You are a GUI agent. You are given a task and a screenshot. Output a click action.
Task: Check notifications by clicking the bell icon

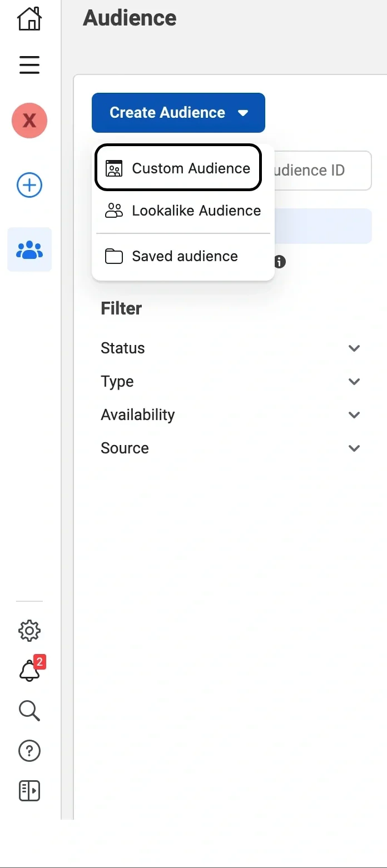[29, 671]
